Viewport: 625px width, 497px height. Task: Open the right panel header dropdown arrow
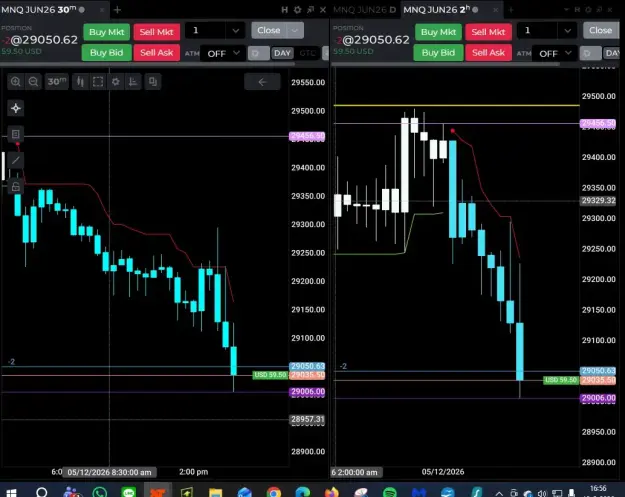pos(566,10)
